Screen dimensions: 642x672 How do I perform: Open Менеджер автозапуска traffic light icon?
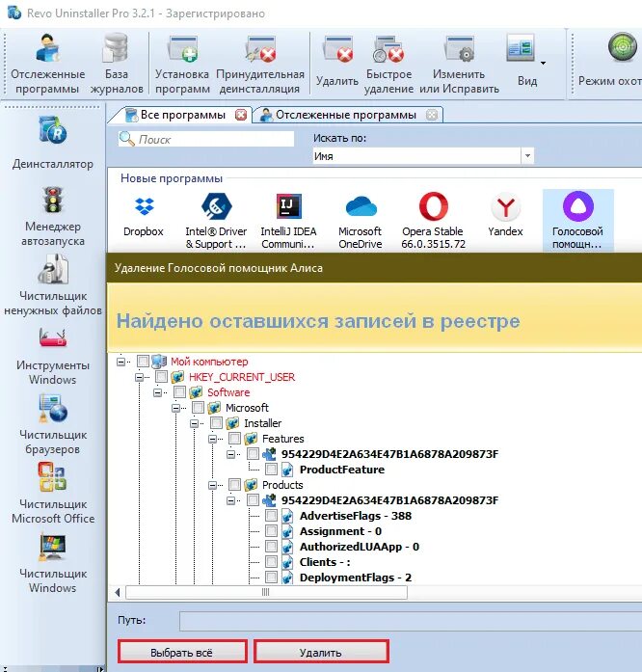point(53,200)
